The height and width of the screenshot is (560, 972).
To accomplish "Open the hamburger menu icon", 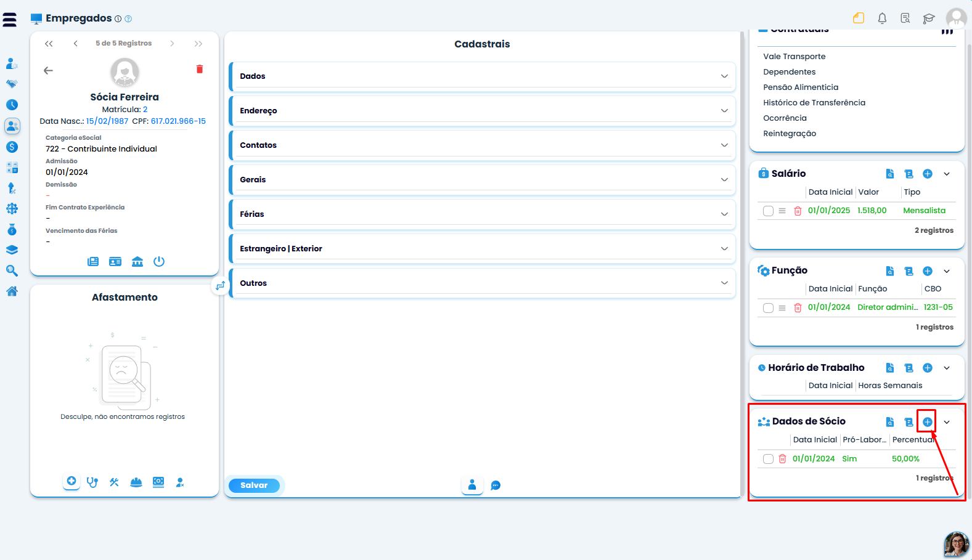I will tap(10, 20).
